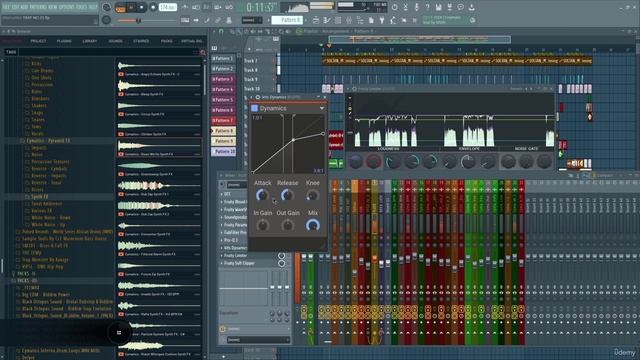
Task: Switch to the STARRED browser tab
Action: (141, 41)
